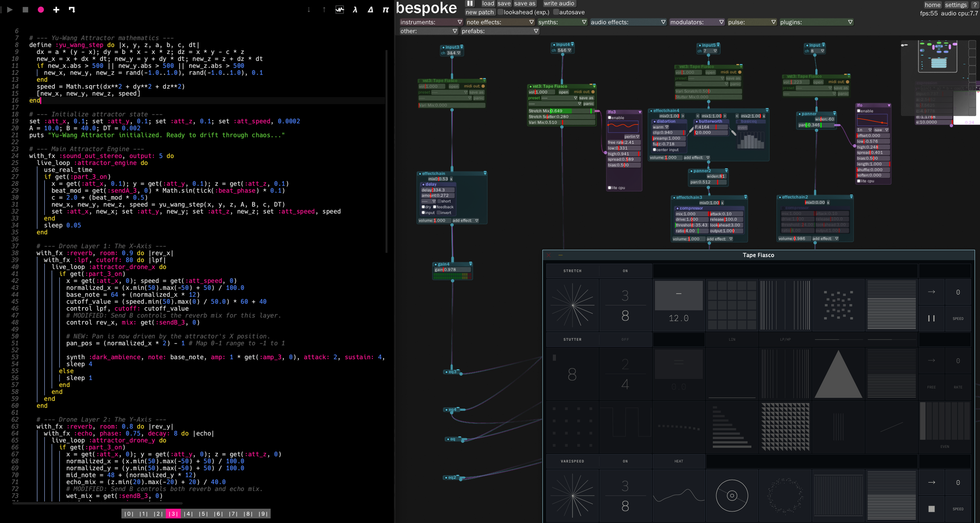Image resolution: width=980 pixels, height=523 pixels.
Task: Click the save as button in Bespoke title bar
Action: (525, 4)
